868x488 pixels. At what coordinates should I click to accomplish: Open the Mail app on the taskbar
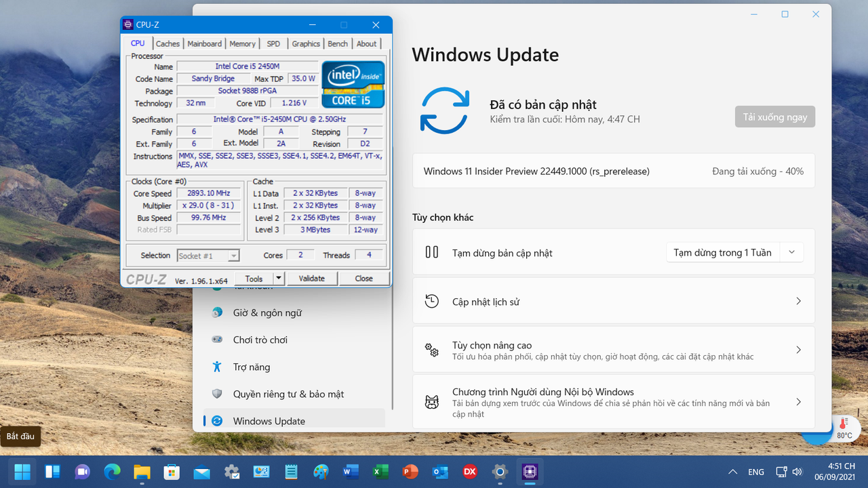(201, 472)
